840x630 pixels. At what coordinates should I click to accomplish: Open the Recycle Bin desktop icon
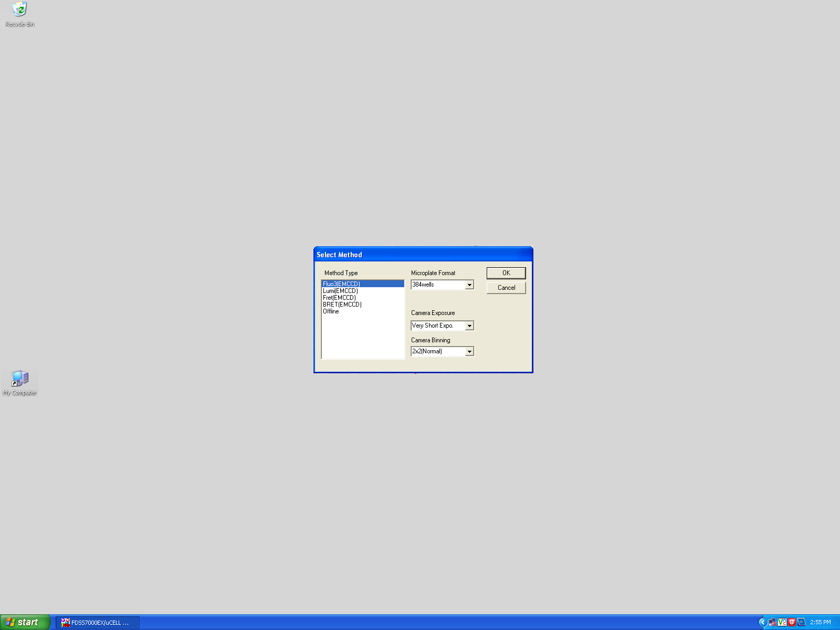[19, 14]
